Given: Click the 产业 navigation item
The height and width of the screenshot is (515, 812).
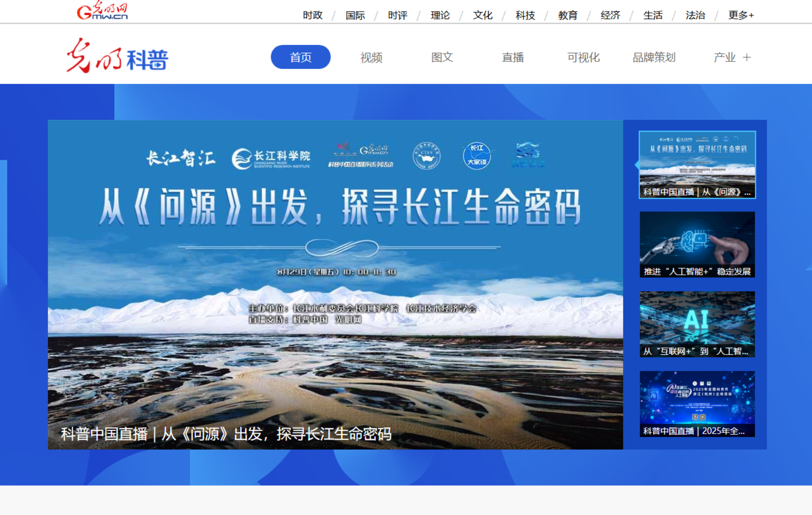Looking at the screenshot, I should point(724,58).
